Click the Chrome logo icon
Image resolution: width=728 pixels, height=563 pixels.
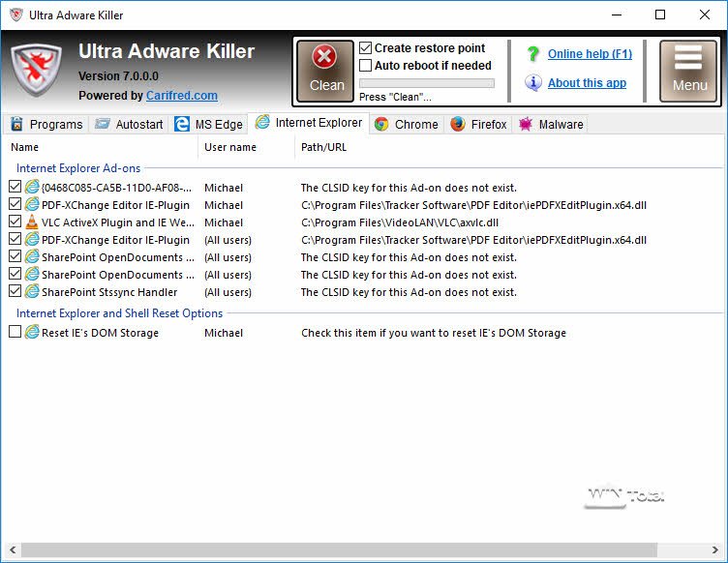point(381,124)
